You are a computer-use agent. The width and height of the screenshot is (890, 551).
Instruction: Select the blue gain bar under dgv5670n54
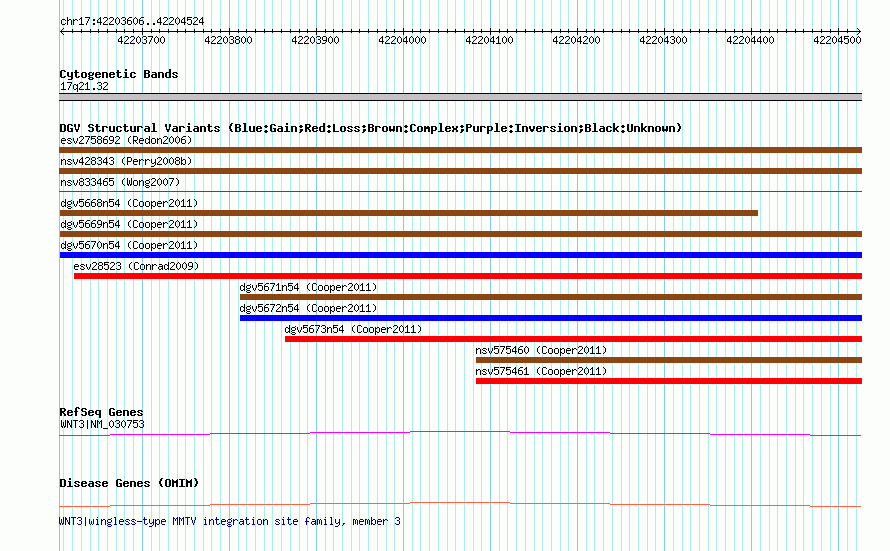point(460,255)
